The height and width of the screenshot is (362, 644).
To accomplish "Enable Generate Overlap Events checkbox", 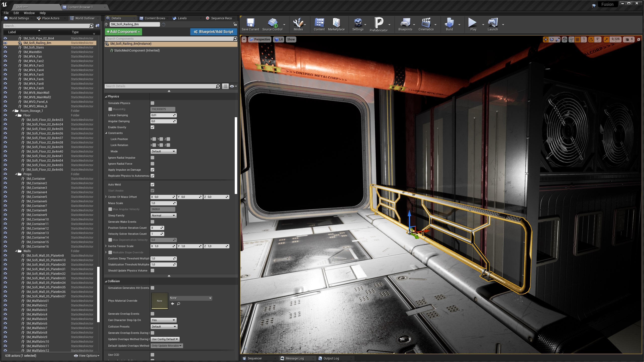I will (152, 314).
